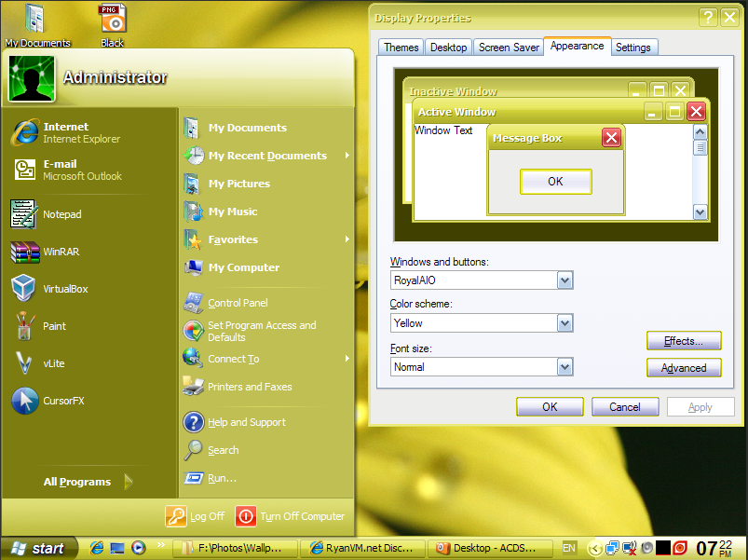This screenshot has width=748, height=560.
Task: Open Internet Explorer from Start menu
Action: click(x=89, y=132)
